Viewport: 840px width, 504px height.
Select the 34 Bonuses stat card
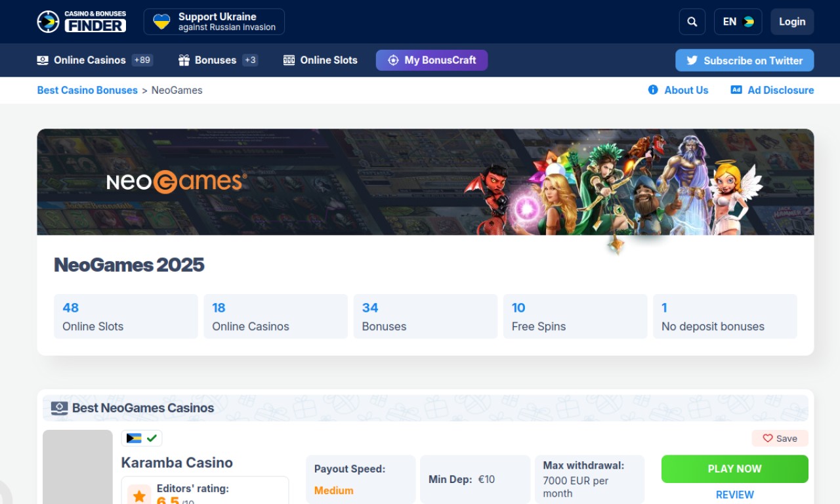tap(425, 316)
